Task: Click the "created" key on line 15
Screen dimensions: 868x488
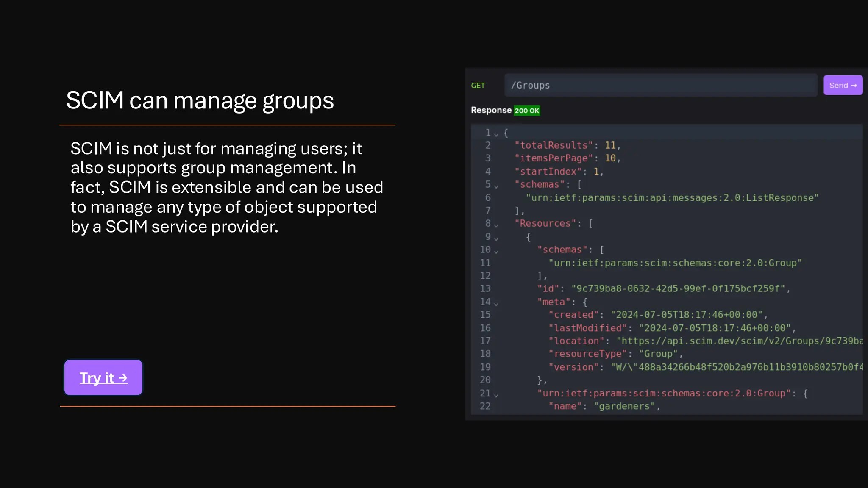Action: [x=573, y=315]
